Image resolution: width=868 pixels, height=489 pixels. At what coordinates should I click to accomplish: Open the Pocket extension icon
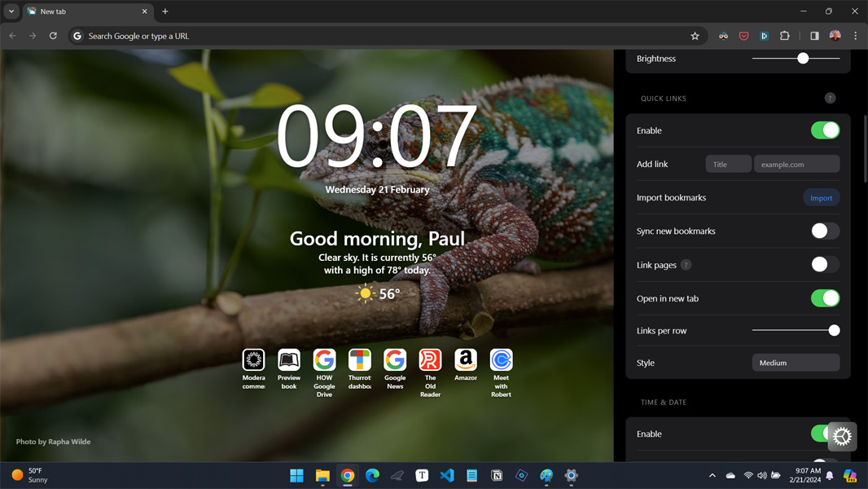[x=743, y=36]
